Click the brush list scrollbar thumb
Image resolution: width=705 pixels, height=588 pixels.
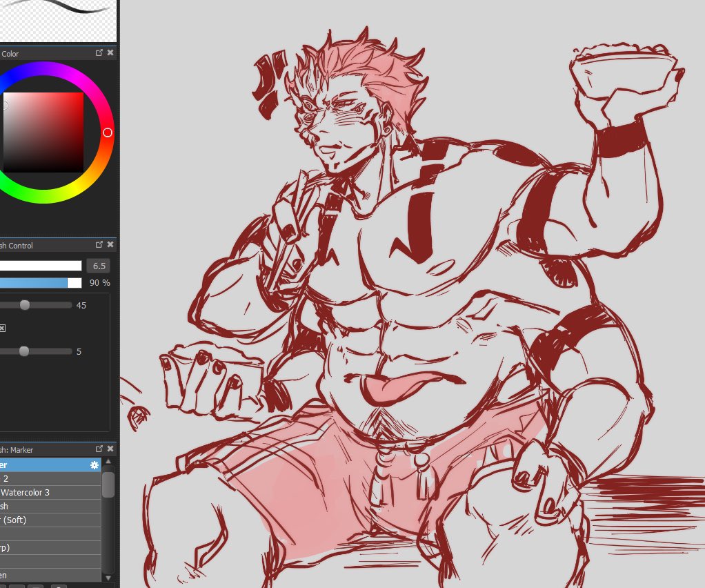click(108, 484)
